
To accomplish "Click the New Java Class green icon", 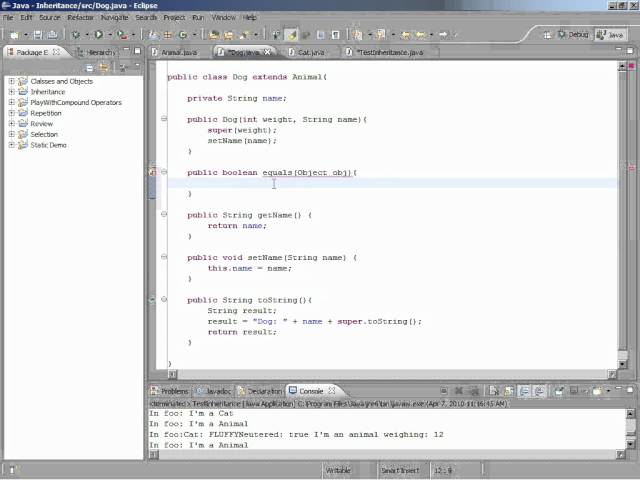I will (x=183, y=35).
